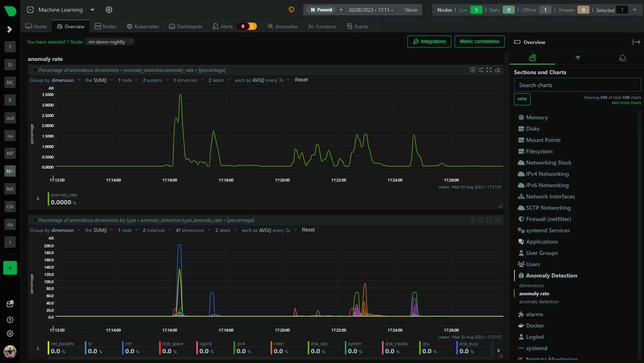Switch to the Anomalies tab
The height and width of the screenshot is (363, 644).
[283, 27]
